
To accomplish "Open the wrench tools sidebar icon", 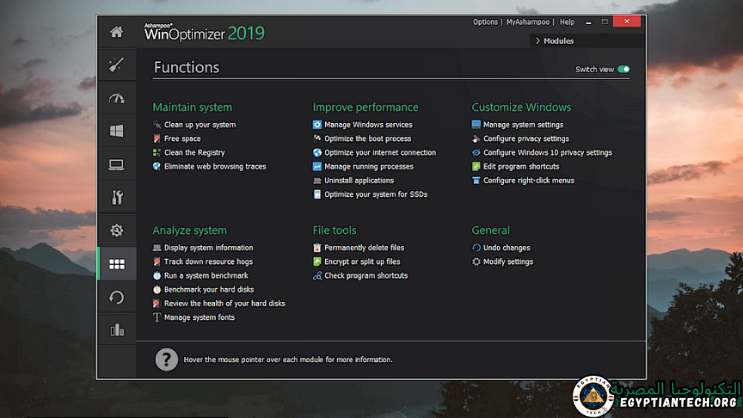I will (117, 197).
